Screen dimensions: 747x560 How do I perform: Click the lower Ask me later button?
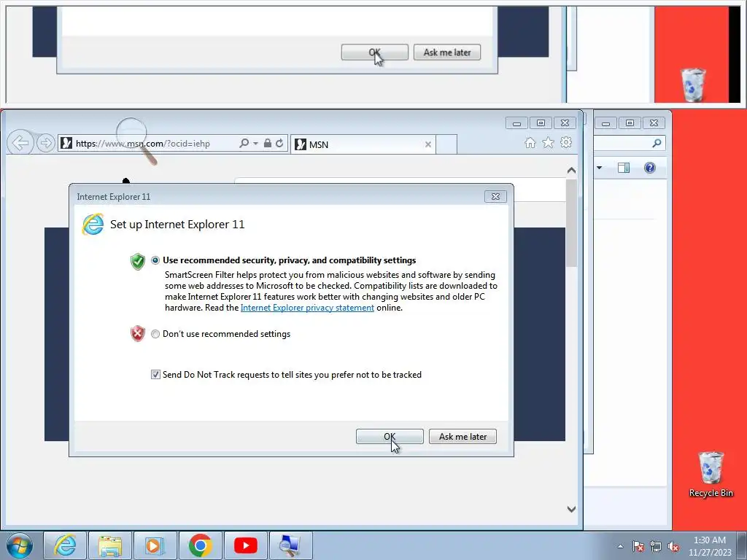click(462, 436)
